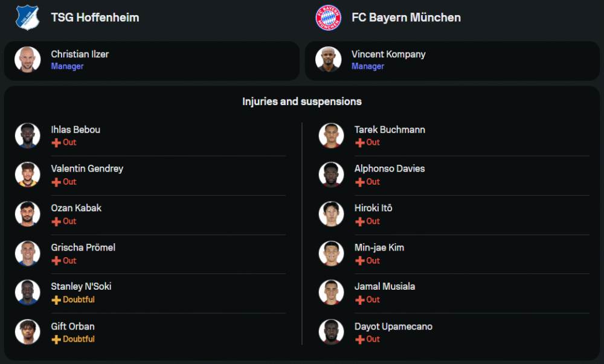
Task: Select Christian Ilzer's name
Action: pos(80,54)
